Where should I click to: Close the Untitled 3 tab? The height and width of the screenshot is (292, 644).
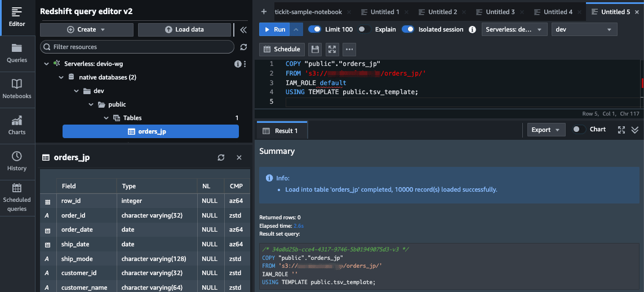522,12
